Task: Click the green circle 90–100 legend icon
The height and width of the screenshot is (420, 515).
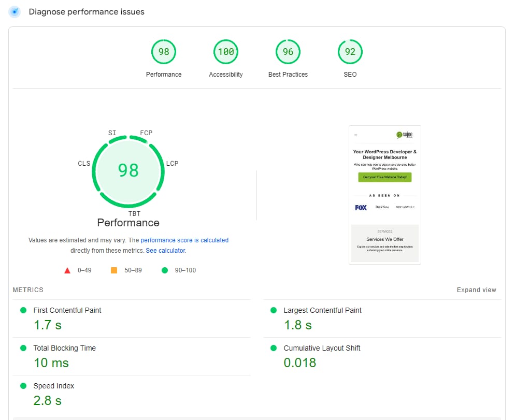Action: point(165,270)
